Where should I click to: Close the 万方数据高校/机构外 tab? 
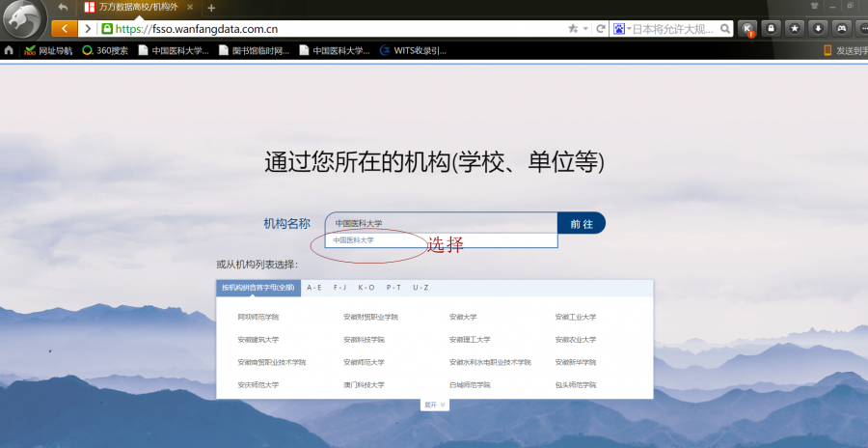tap(190, 7)
